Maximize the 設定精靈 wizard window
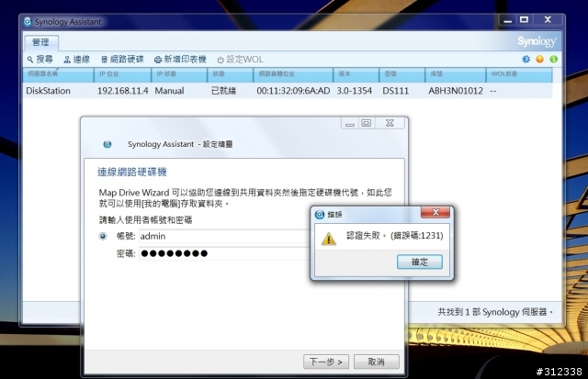588x379 pixels. [367, 123]
